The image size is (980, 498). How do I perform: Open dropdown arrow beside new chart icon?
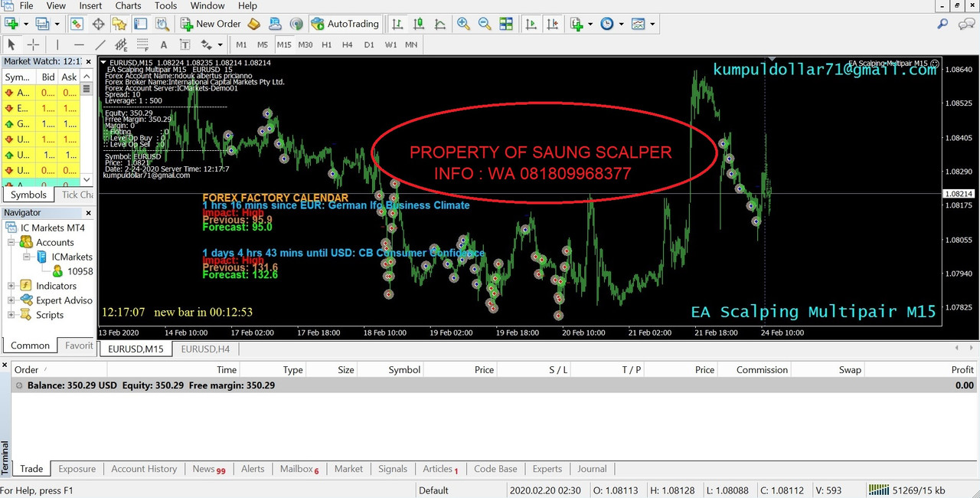point(26,24)
